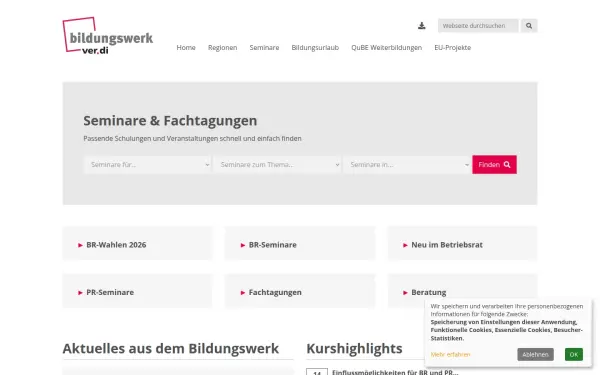This screenshot has height=375, width=600.
Task: Click the Kurshighlights heading
Action: (354, 349)
